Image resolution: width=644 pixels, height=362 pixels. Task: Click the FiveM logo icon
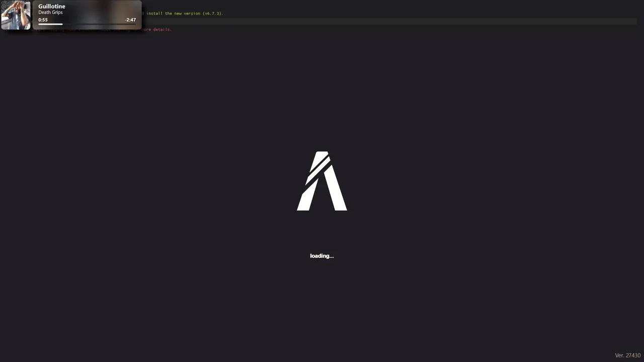[x=322, y=181]
